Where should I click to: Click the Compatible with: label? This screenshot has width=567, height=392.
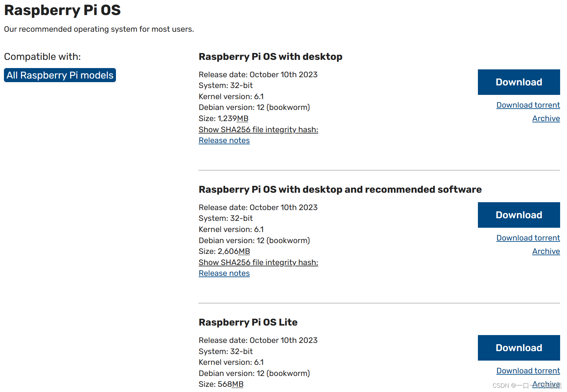42,57
